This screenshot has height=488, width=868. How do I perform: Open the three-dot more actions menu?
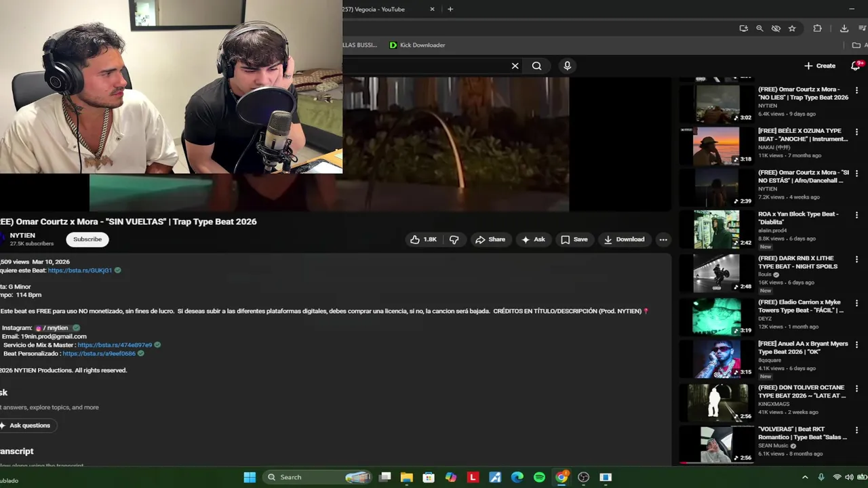tap(663, 239)
